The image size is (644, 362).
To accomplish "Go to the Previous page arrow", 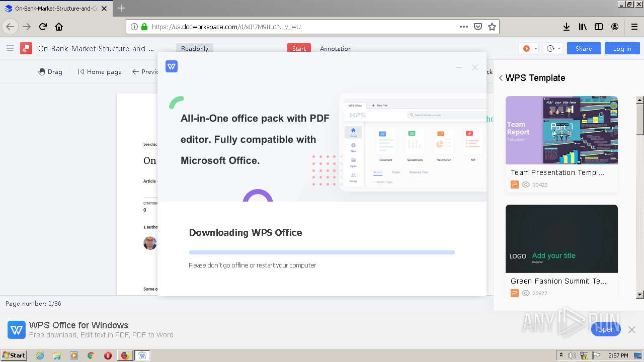I will (x=145, y=71).
